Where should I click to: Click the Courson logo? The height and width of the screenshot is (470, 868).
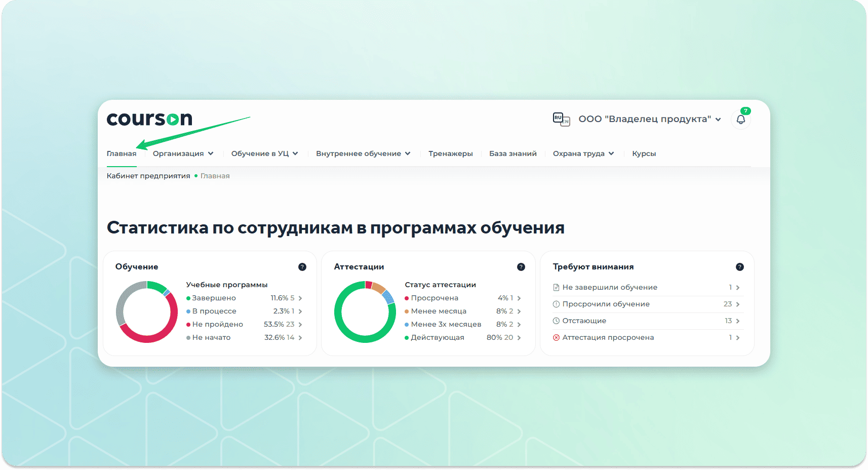pyautogui.click(x=149, y=119)
